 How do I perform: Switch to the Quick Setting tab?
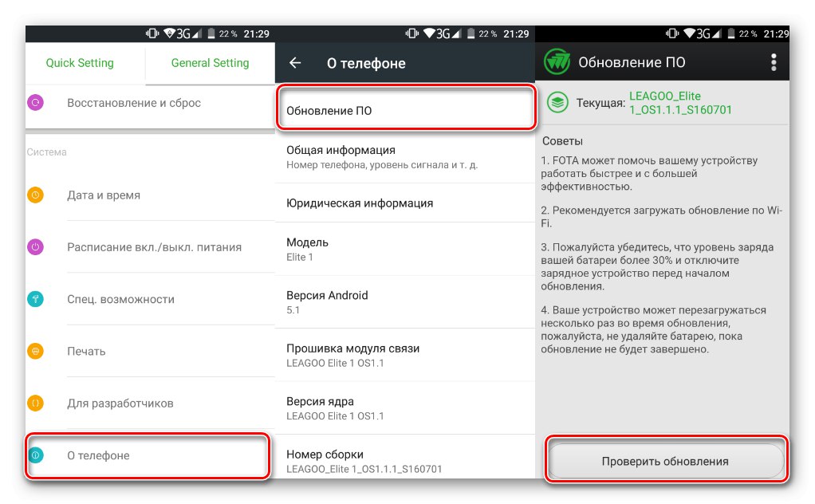pyautogui.click(x=80, y=63)
